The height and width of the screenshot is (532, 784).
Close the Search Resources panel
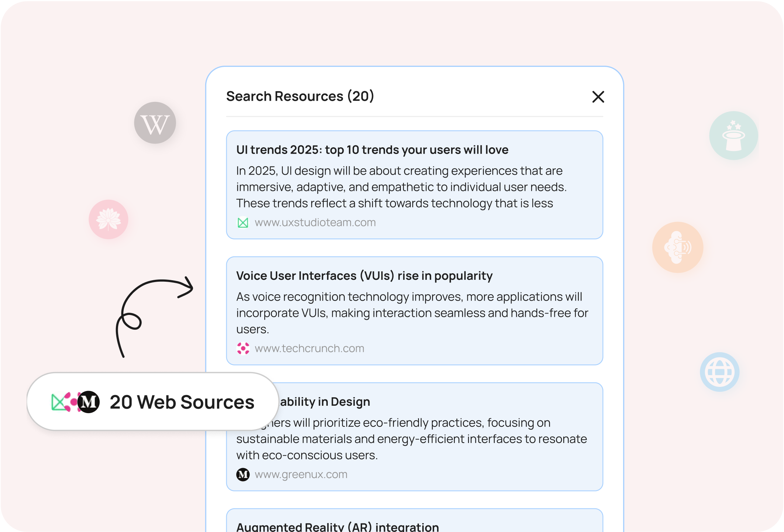coord(598,97)
